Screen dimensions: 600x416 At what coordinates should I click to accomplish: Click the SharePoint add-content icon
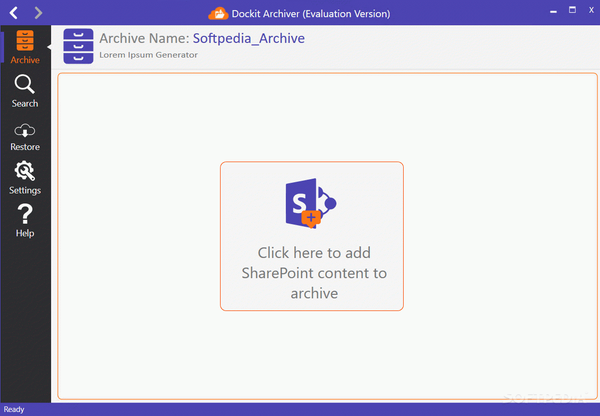(311, 203)
